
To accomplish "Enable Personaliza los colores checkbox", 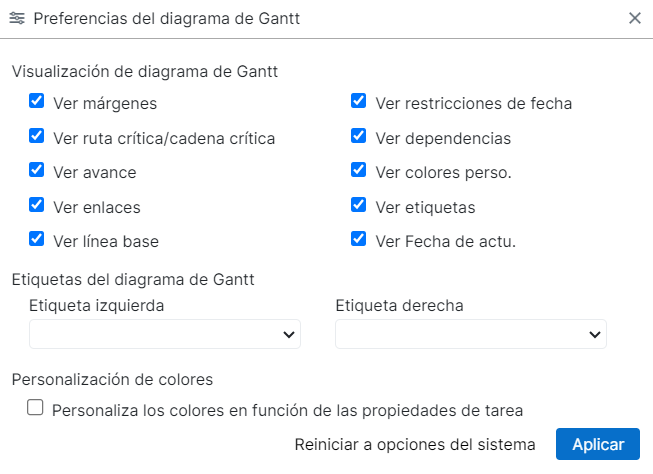I will [x=37, y=408].
